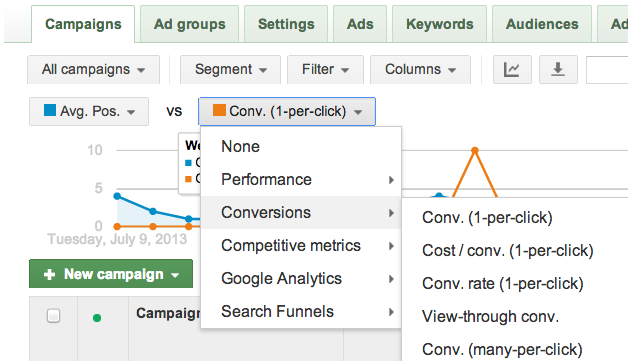Click the plus icon on New campaign
The width and height of the screenshot is (628, 361).
[x=49, y=274]
